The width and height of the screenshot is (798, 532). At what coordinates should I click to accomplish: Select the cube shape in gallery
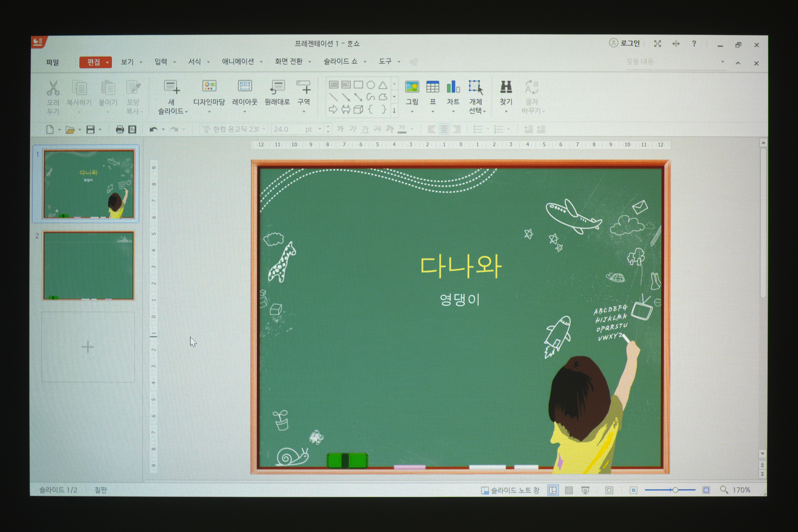[358, 109]
